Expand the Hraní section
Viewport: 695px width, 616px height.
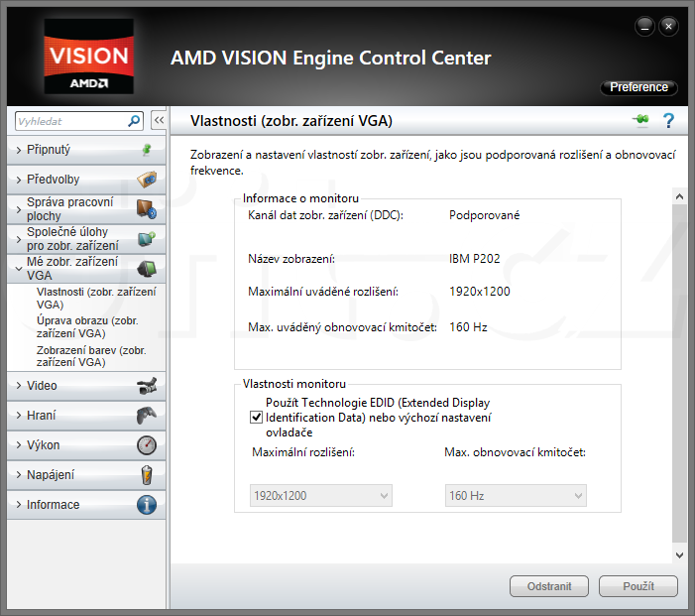tap(86, 416)
